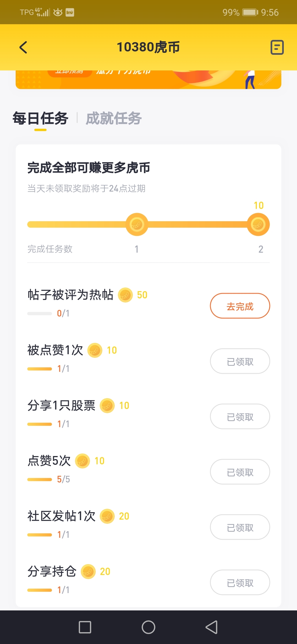Viewport: 297px width, 644px height.
Task: Switch to 每日任务 tab
Action: (40, 119)
